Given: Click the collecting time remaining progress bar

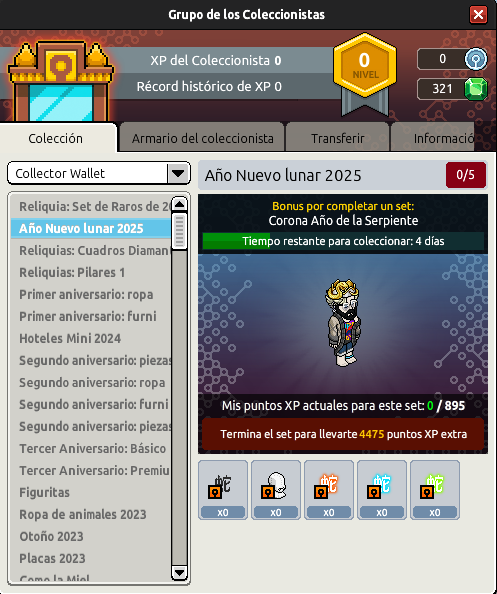Looking at the screenshot, I should (343, 241).
